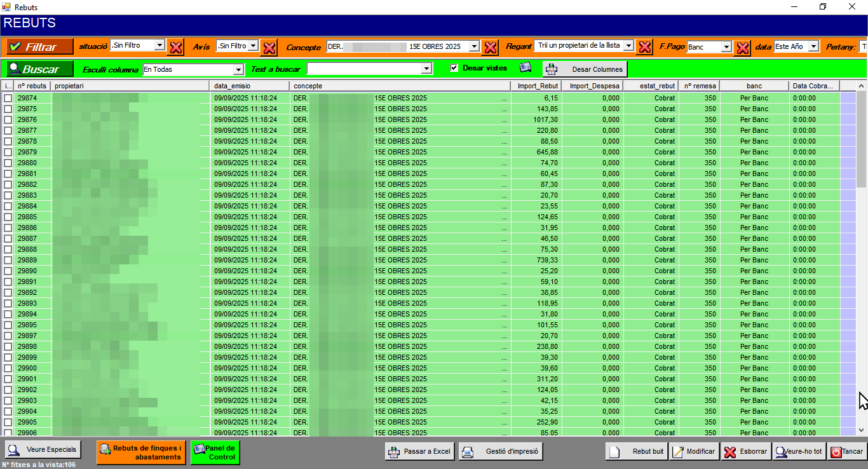
Task: Sort by the Import_Rebut column header
Action: pyautogui.click(x=536, y=86)
